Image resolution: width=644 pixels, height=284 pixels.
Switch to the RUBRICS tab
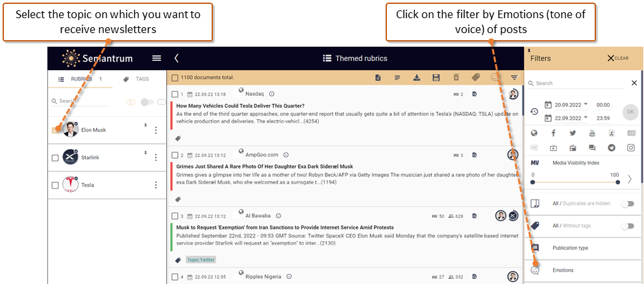coord(80,79)
